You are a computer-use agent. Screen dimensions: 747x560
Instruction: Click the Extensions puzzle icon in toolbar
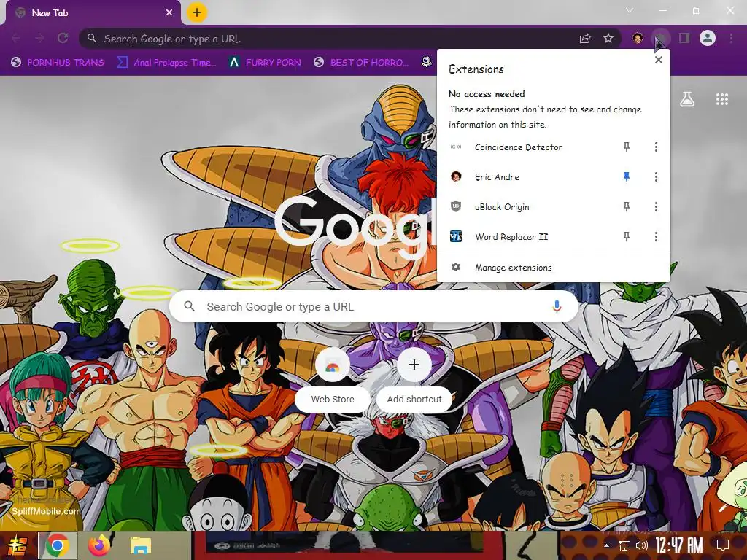click(661, 38)
